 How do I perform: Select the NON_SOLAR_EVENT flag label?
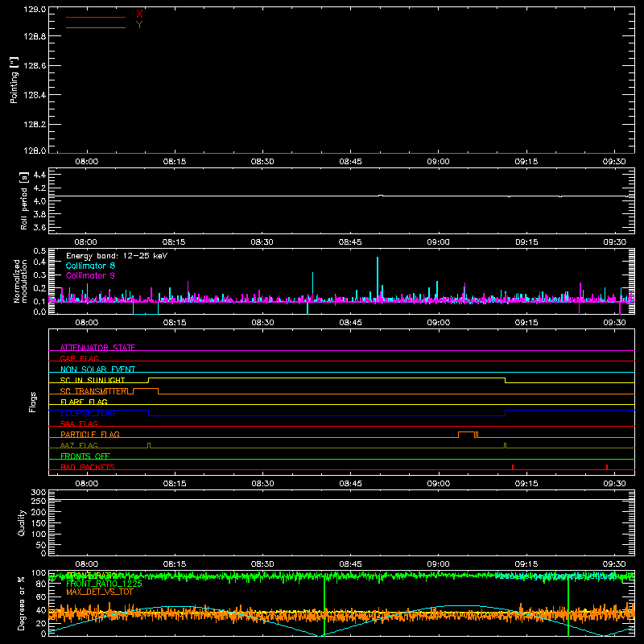(x=97, y=369)
